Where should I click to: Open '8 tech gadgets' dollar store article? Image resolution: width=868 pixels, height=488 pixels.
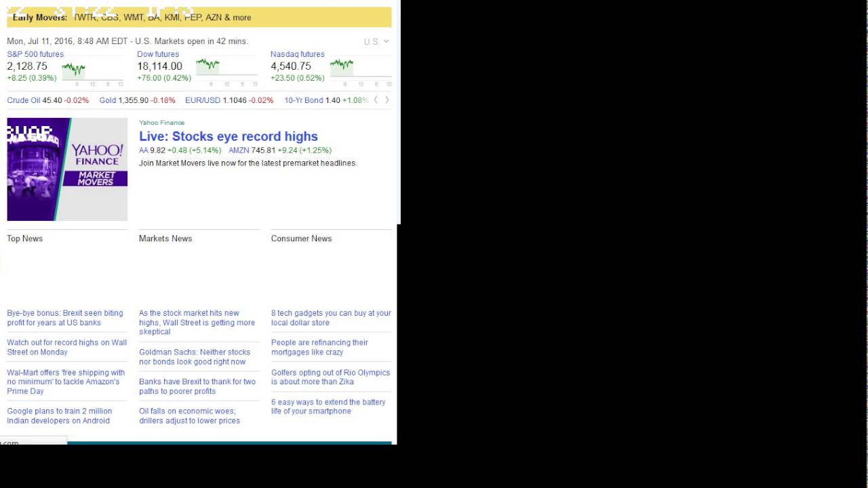[331, 318]
